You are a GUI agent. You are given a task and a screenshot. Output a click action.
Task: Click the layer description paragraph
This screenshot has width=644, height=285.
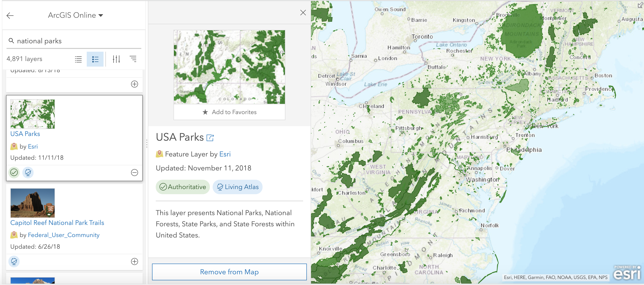225,224
